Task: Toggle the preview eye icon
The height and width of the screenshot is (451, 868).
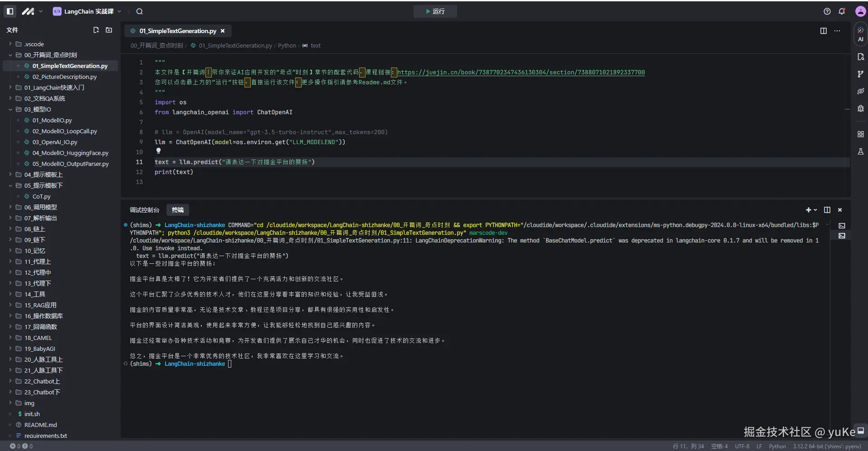Action: [x=860, y=91]
